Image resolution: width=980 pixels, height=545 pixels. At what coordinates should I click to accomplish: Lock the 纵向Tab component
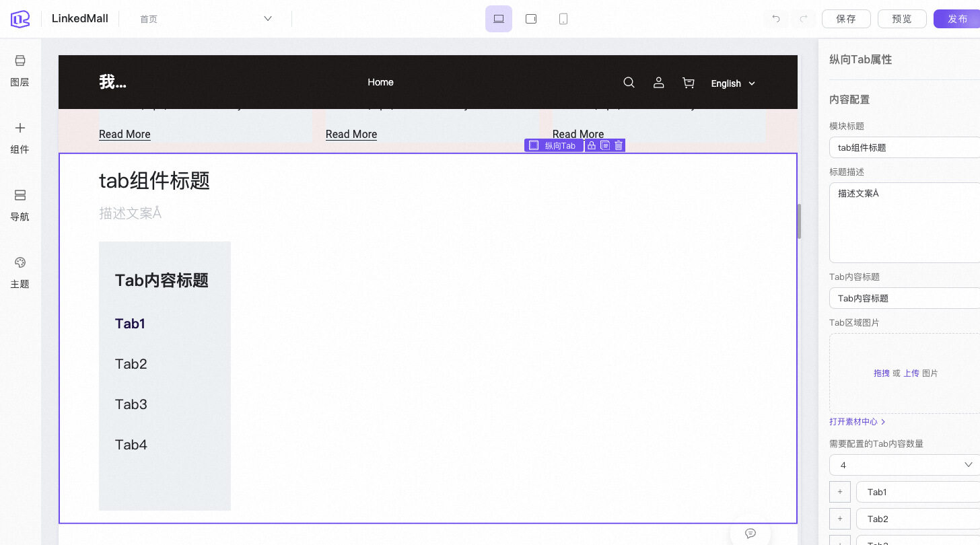point(592,145)
